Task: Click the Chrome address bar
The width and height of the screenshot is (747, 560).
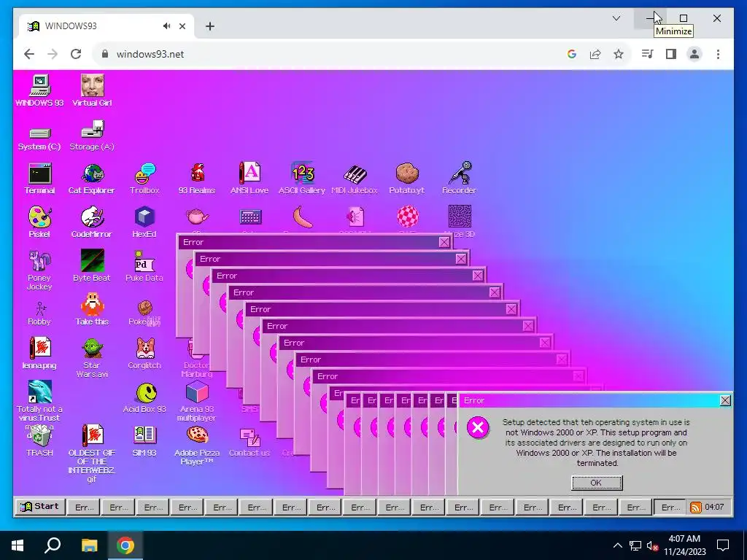Action: click(329, 54)
